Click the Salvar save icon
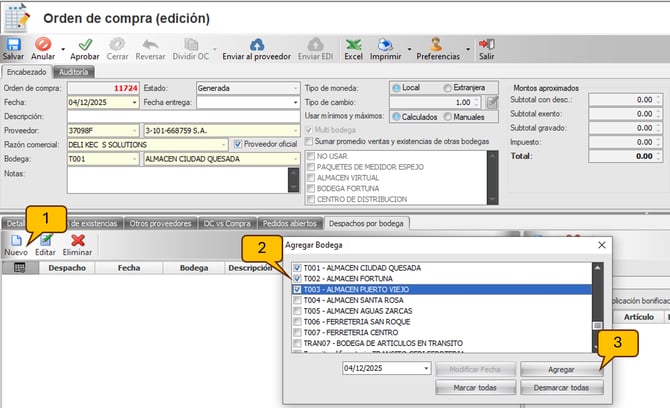 pyautogui.click(x=13, y=45)
